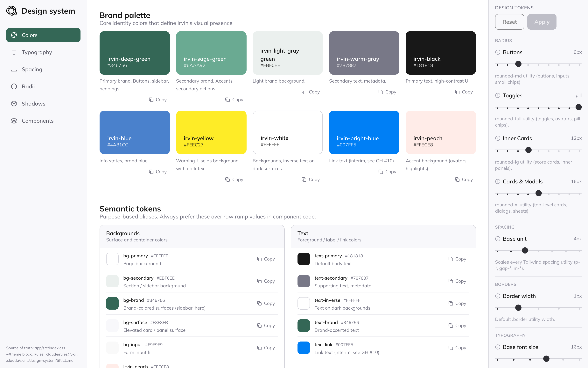Select the irvin-yellow color swatch

click(x=211, y=132)
